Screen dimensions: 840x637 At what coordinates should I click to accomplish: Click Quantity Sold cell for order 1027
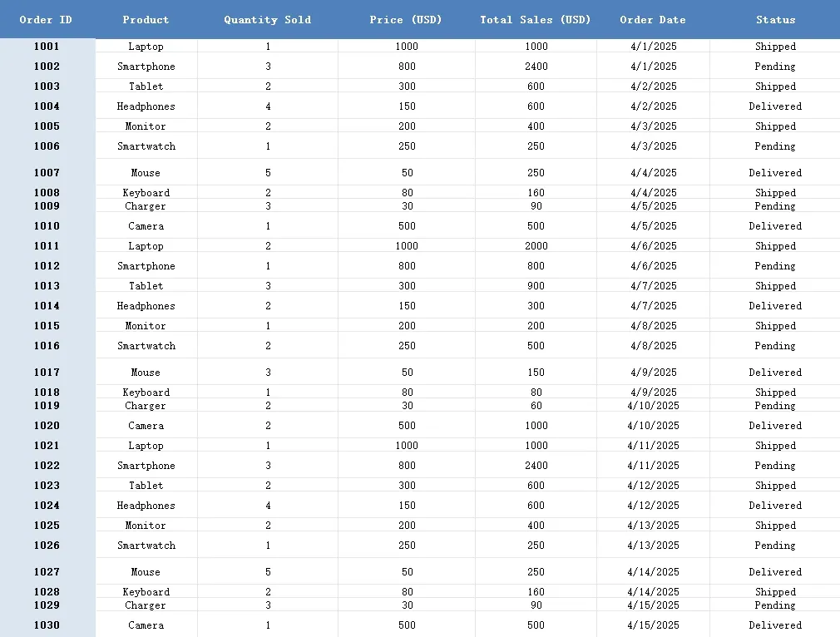click(268, 572)
